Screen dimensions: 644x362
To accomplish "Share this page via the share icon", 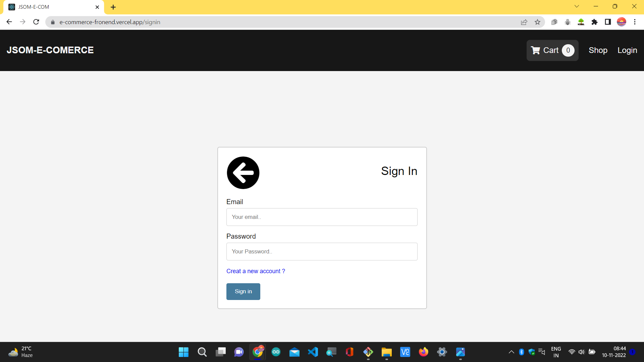I will point(524,22).
